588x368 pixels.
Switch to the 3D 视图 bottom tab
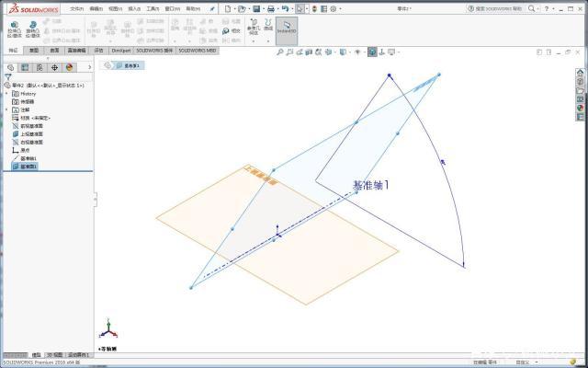click(x=55, y=355)
